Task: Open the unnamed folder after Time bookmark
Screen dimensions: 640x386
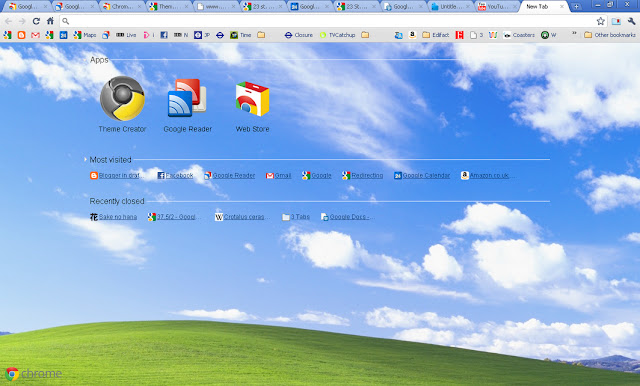Action: (x=261, y=35)
